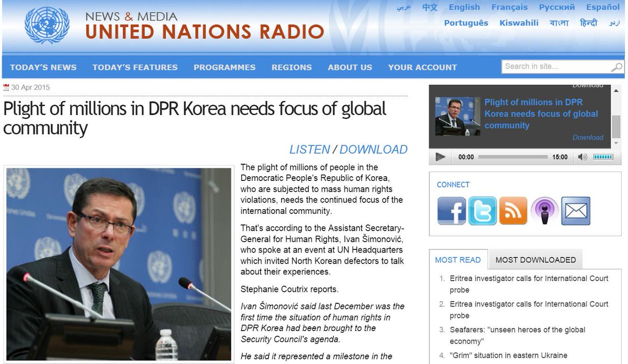Switch language to Bangla

(x=559, y=23)
